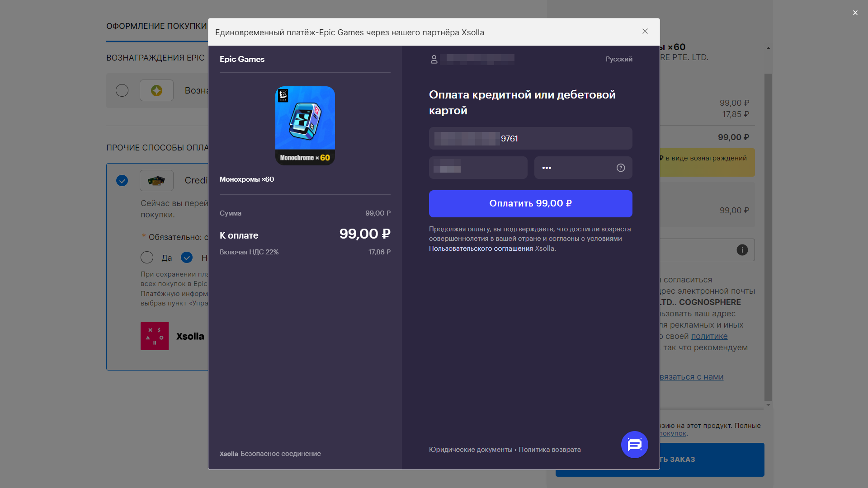Viewport: 868px width, 488px height.
Task: Click the Epic rewards coin icon
Action: point(156,90)
